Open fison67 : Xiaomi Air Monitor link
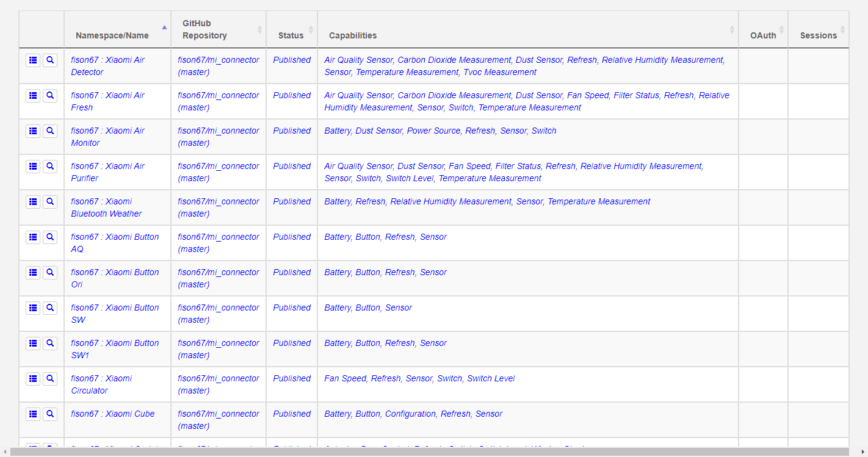This screenshot has height=457, width=868. pos(107,137)
